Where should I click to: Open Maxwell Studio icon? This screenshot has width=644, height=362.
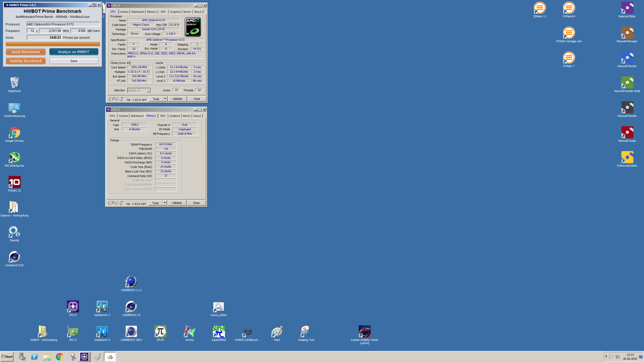(x=627, y=134)
